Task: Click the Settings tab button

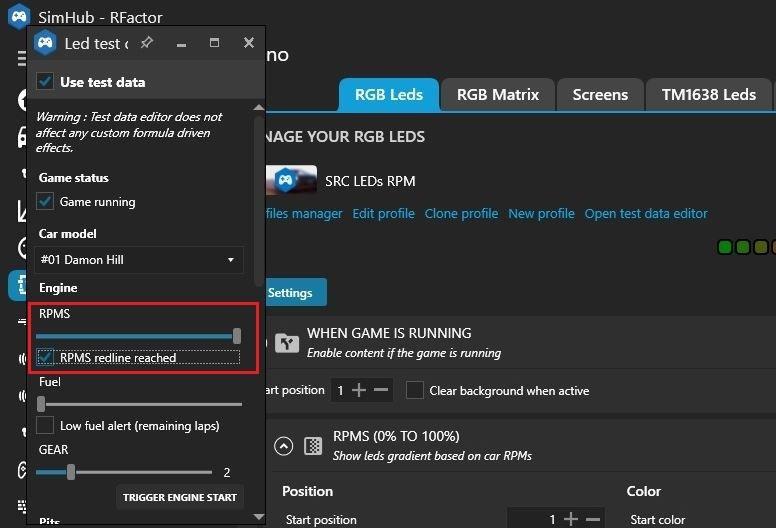Action: tap(295, 292)
